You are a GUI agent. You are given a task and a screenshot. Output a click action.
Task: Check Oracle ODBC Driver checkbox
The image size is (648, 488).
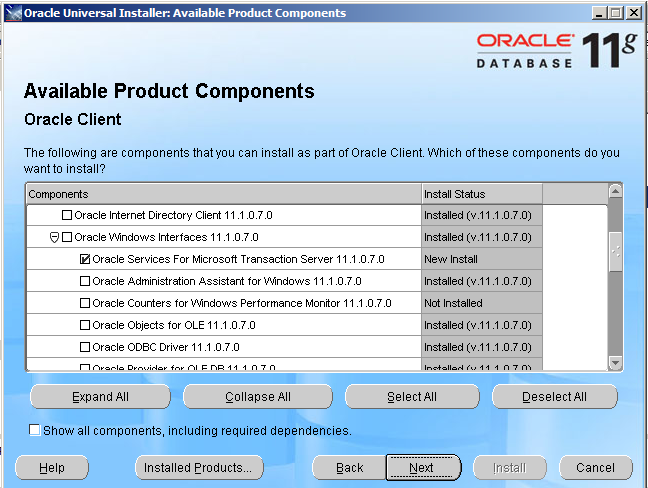(x=85, y=347)
